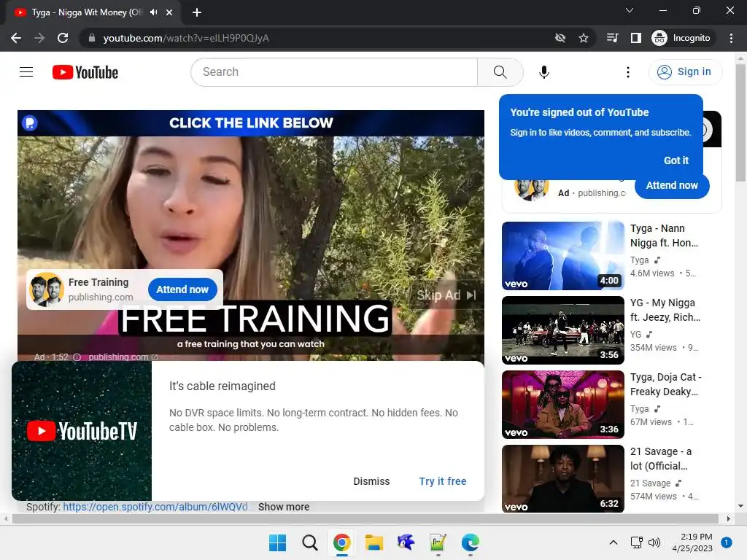Open Tyga Nann video thumbnail
This screenshot has width=747, height=560.
pos(563,256)
